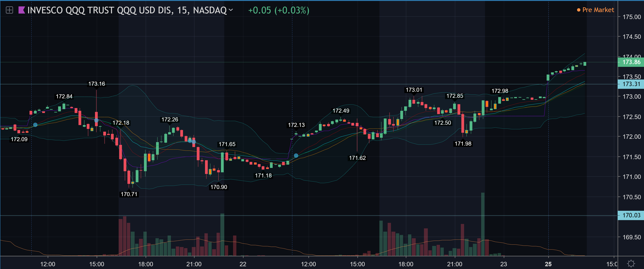Click the blue circle marker below 172.26 label

tap(190, 141)
